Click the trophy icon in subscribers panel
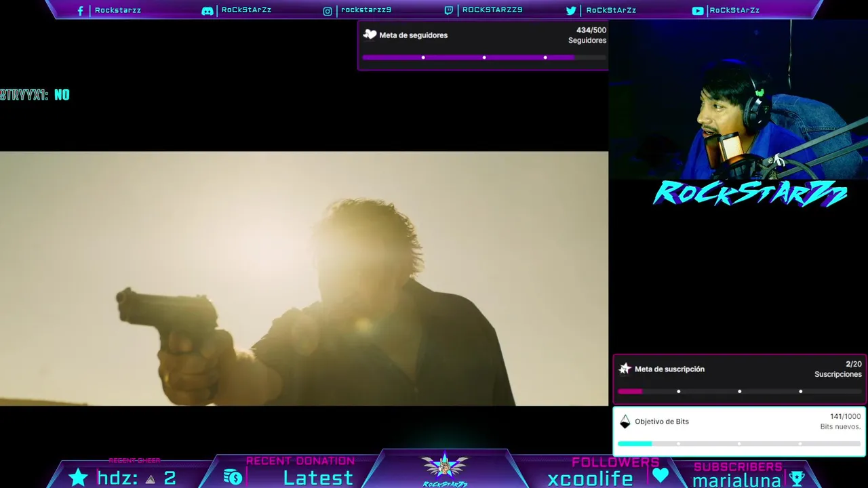 pos(797,479)
